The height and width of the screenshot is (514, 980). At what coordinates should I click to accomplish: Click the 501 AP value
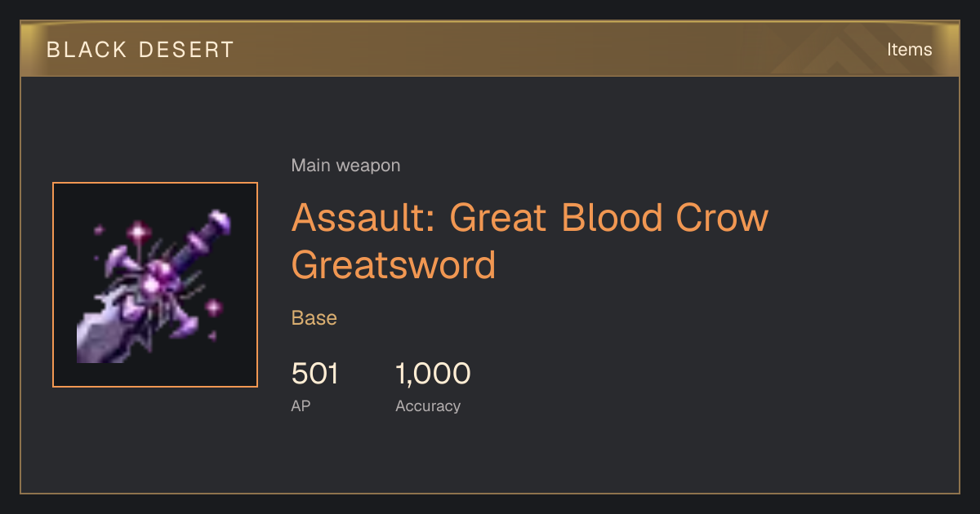coord(314,374)
